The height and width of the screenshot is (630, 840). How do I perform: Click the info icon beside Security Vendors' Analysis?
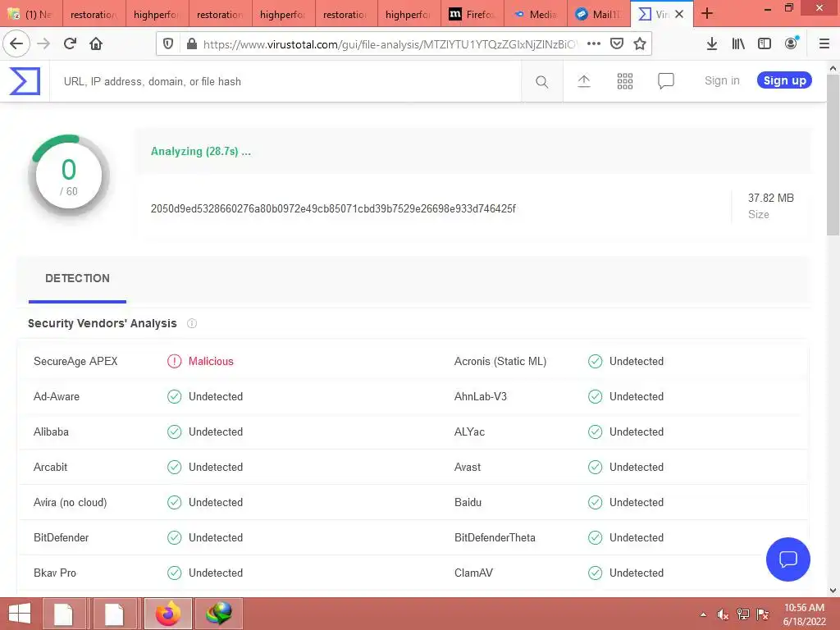point(192,323)
